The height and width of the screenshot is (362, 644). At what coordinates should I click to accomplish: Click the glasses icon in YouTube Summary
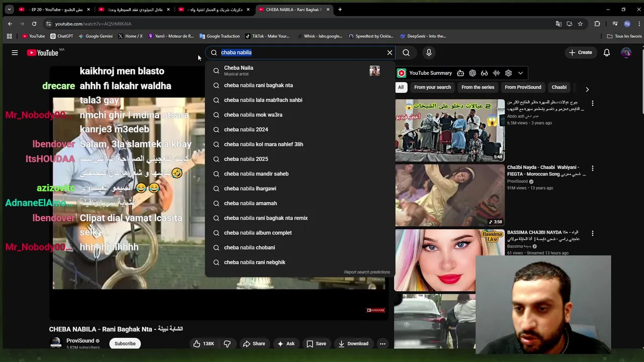coord(485,73)
